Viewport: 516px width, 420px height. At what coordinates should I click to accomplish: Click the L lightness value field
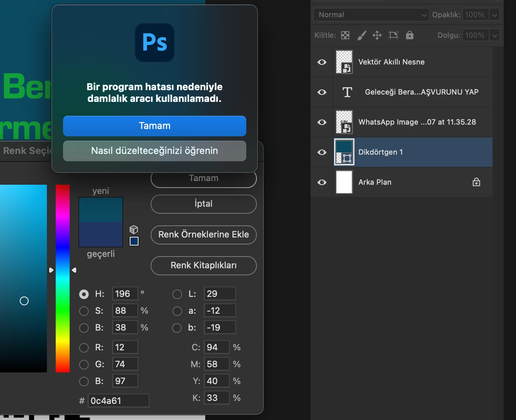[x=220, y=294]
